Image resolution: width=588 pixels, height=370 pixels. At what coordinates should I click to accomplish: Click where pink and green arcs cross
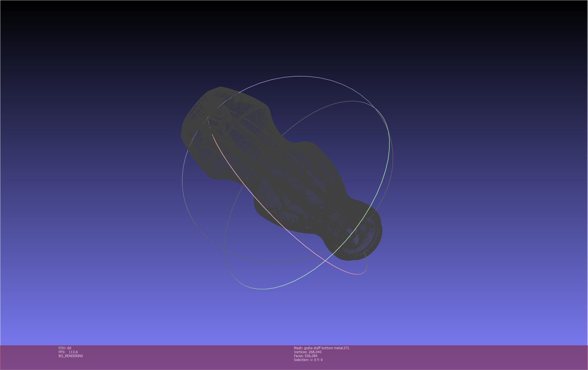(325, 260)
